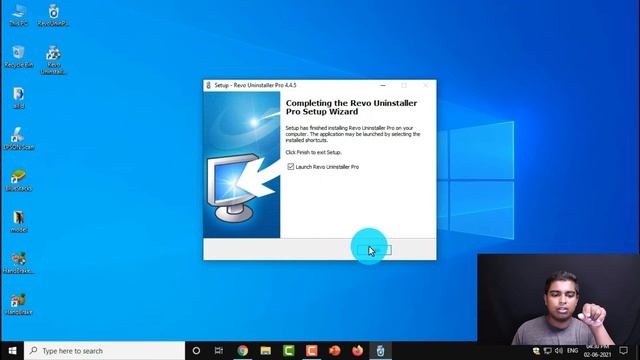Tick the Launch Revo Uninstaller Pro checkbox
This screenshot has height=360, width=640.
coord(291,167)
